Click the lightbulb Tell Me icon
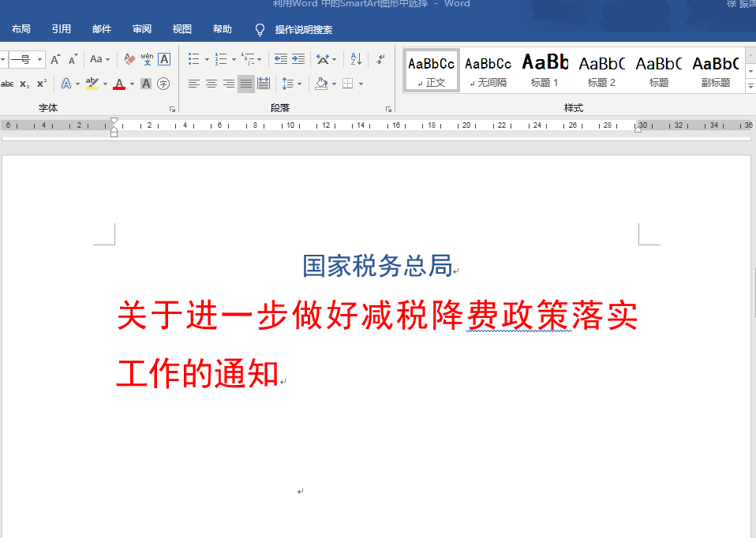 coord(260,30)
